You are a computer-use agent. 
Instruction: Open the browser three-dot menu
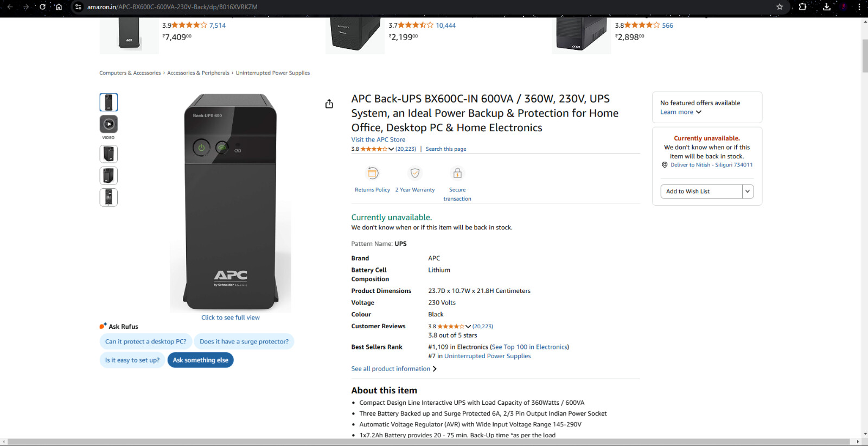(859, 7)
